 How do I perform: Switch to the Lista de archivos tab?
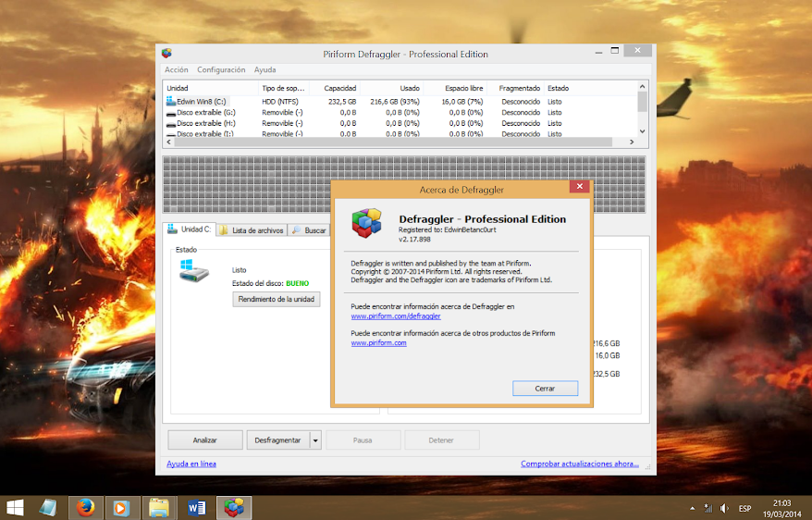(x=252, y=230)
